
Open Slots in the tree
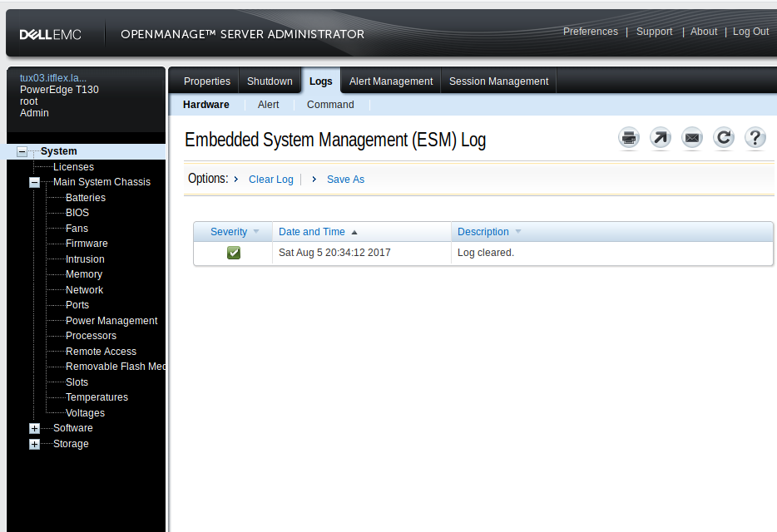tap(77, 382)
